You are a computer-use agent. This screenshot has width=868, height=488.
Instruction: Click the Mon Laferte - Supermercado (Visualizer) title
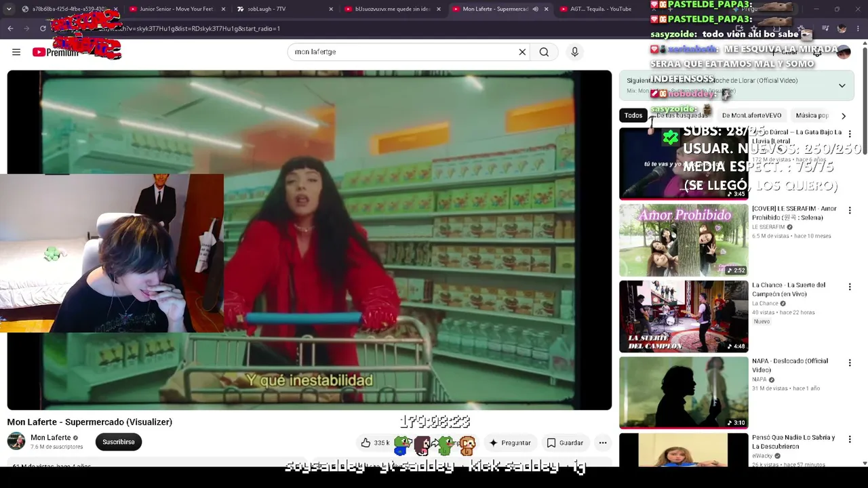click(x=90, y=422)
